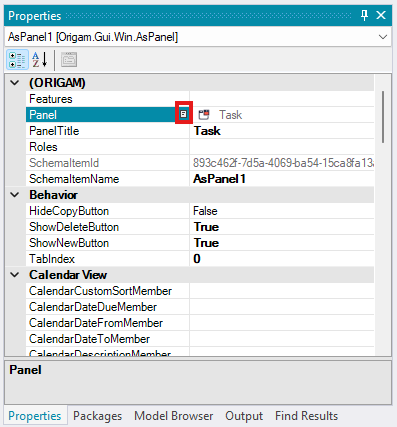397x427 pixels.
Task: Click the ShowNewButton True value
Action: [x=206, y=243]
